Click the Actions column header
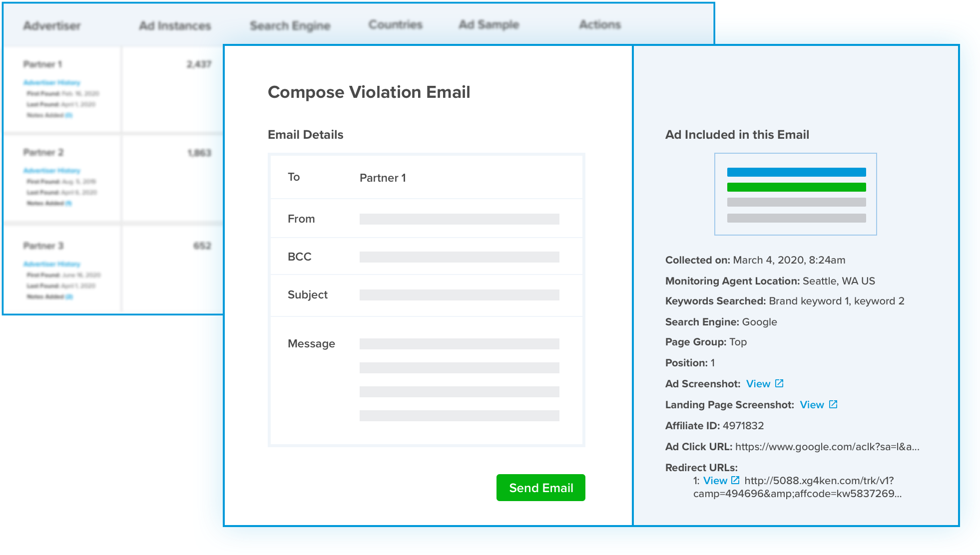This screenshot has width=980, height=555. coord(600,24)
